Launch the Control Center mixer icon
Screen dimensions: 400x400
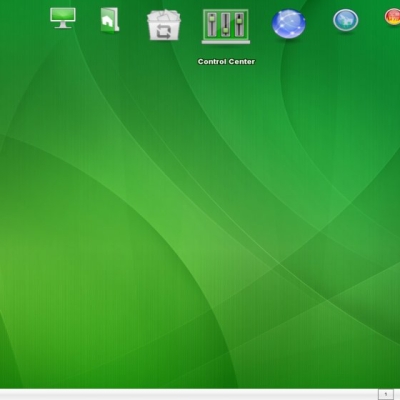tap(226, 27)
